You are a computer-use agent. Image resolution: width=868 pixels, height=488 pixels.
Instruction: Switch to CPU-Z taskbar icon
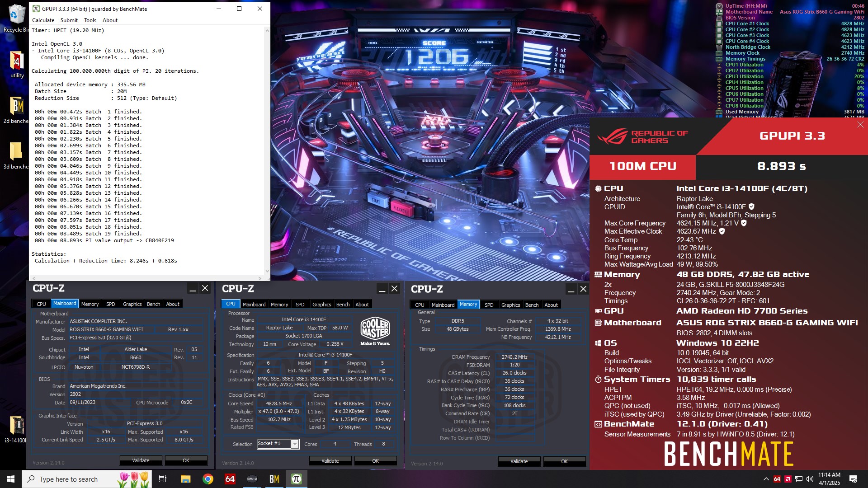pyautogui.click(x=252, y=479)
